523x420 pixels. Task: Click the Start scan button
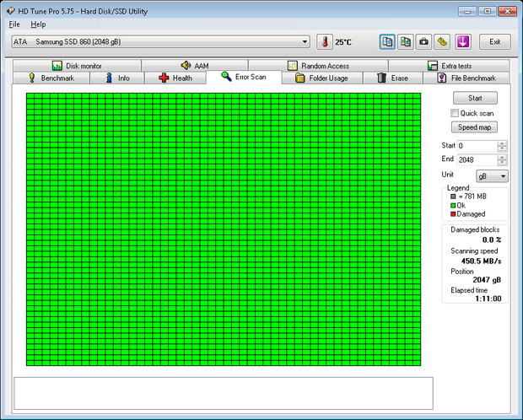(x=475, y=98)
